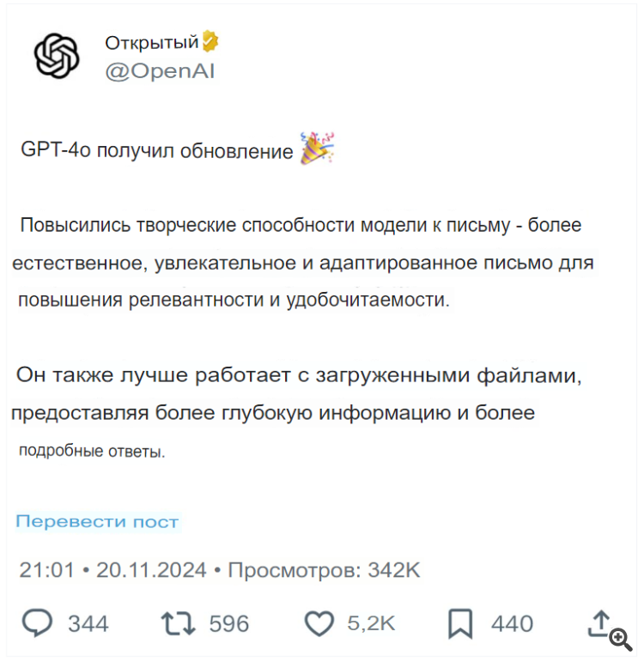Click the Перевести пост link
Screen dimensions: 644x662
[97, 521]
